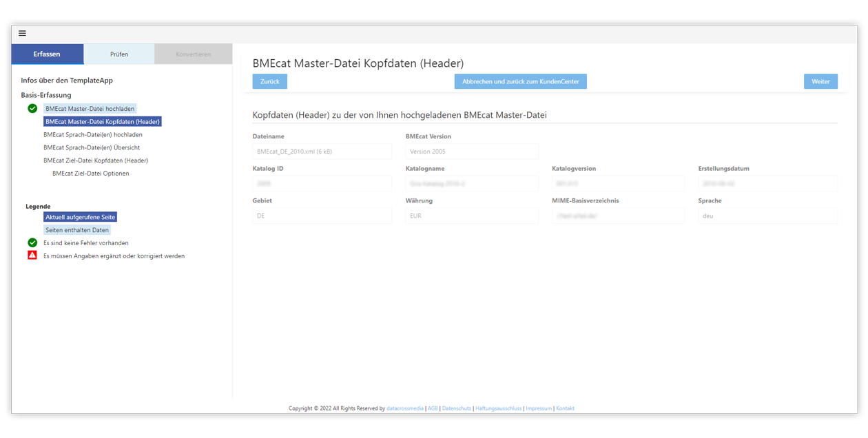Click the green checkmark in the legend
Viewport: 868px width, 438px height.
click(x=32, y=242)
